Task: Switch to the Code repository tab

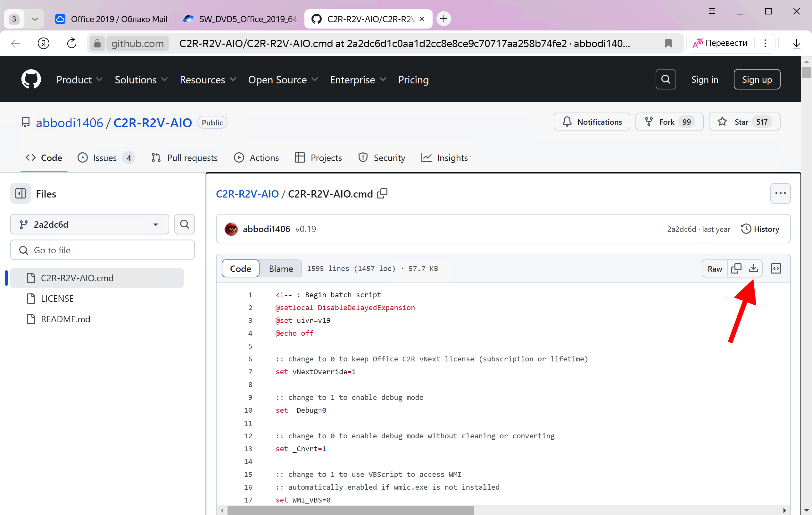Action: click(44, 157)
